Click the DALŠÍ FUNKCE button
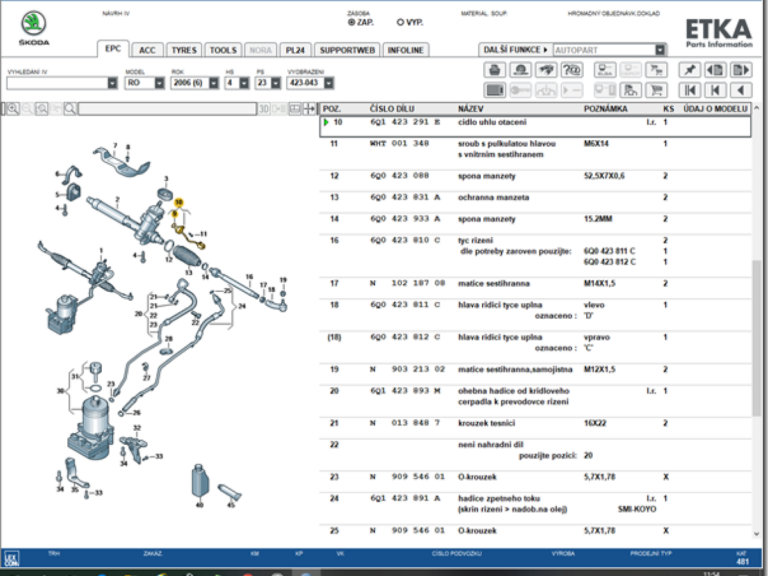Screen dimensions: 768x576 tap(515, 49)
